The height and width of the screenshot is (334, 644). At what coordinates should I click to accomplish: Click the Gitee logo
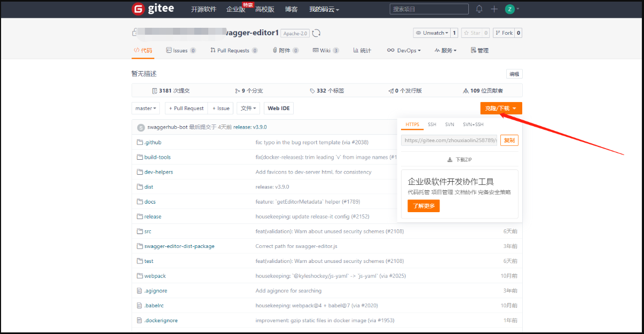pos(154,9)
